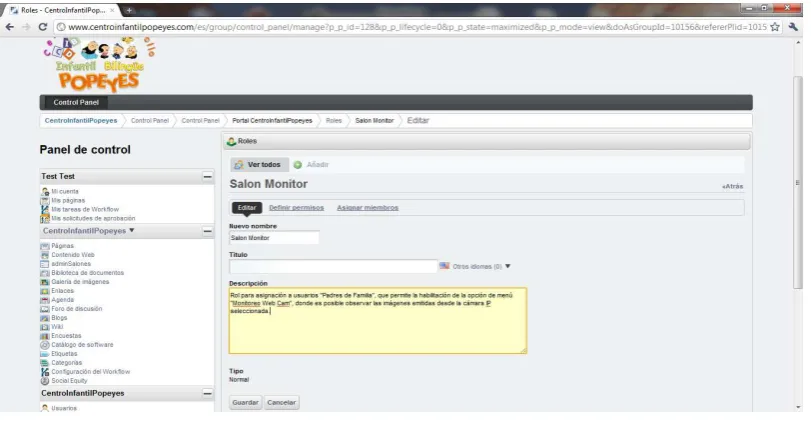Click the Mis páginas icon

point(45,201)
